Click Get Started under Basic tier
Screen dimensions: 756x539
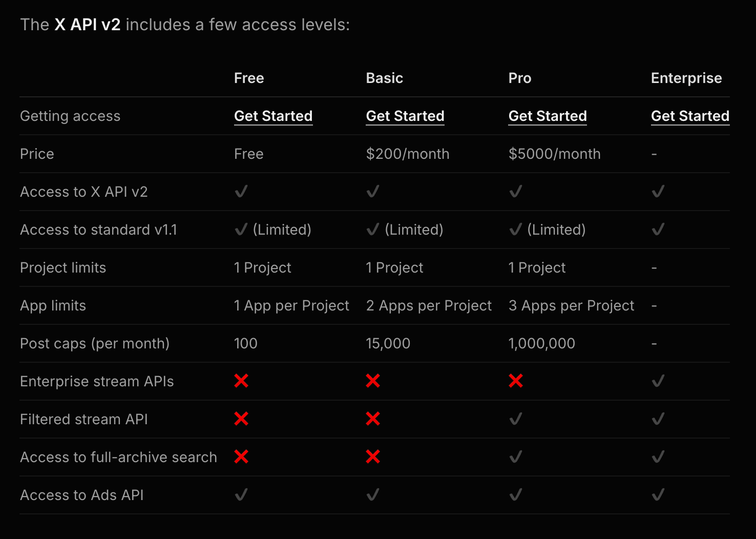coord(405,116)
